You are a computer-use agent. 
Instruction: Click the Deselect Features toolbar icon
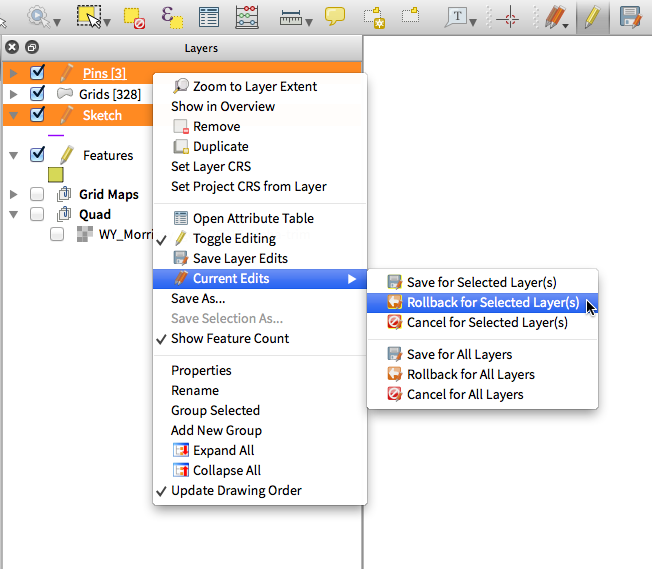pyautogui.click(x=133, y=16)
